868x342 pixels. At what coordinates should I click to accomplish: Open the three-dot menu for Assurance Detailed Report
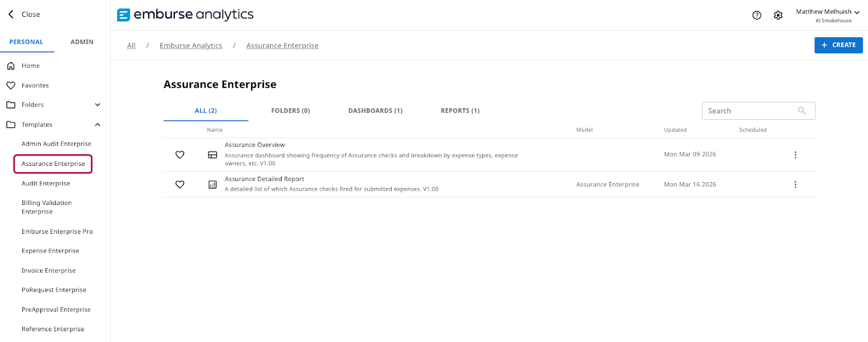coord(795,185)
